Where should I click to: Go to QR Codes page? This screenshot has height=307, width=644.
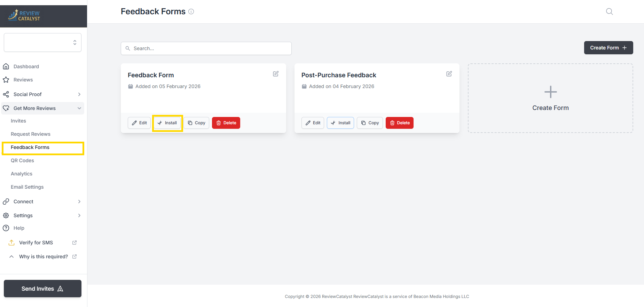(22, 160)
